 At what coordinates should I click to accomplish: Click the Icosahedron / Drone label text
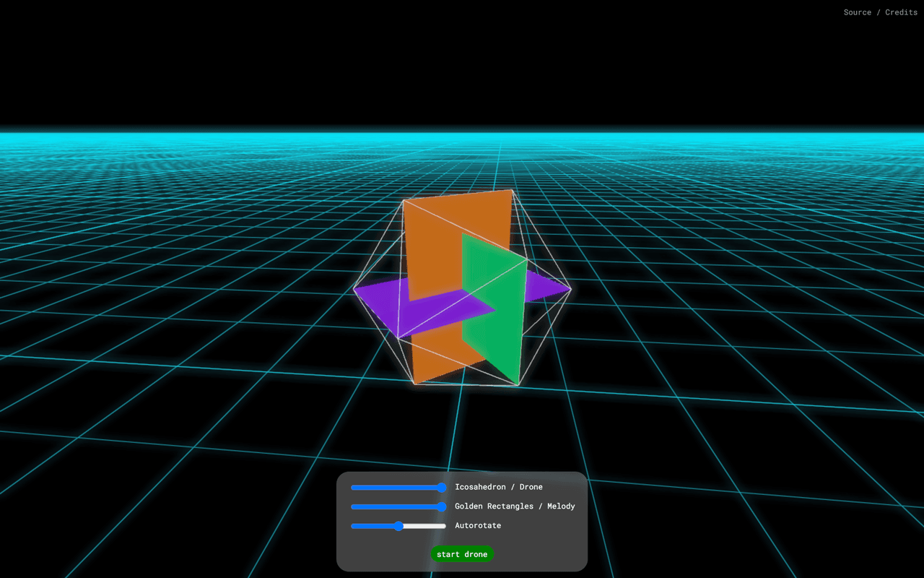coord(498,487)
